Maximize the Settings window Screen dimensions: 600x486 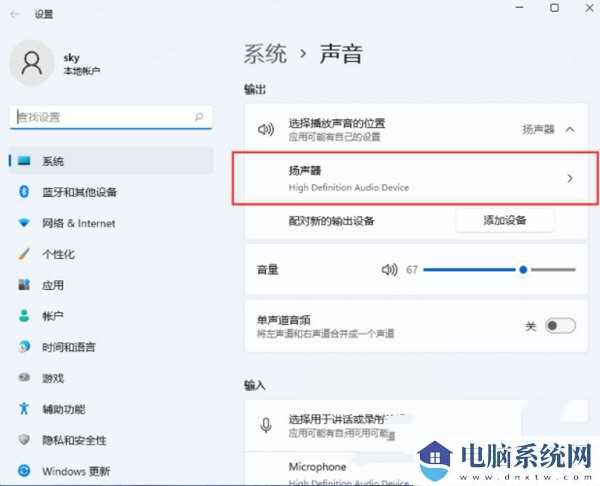554,7
